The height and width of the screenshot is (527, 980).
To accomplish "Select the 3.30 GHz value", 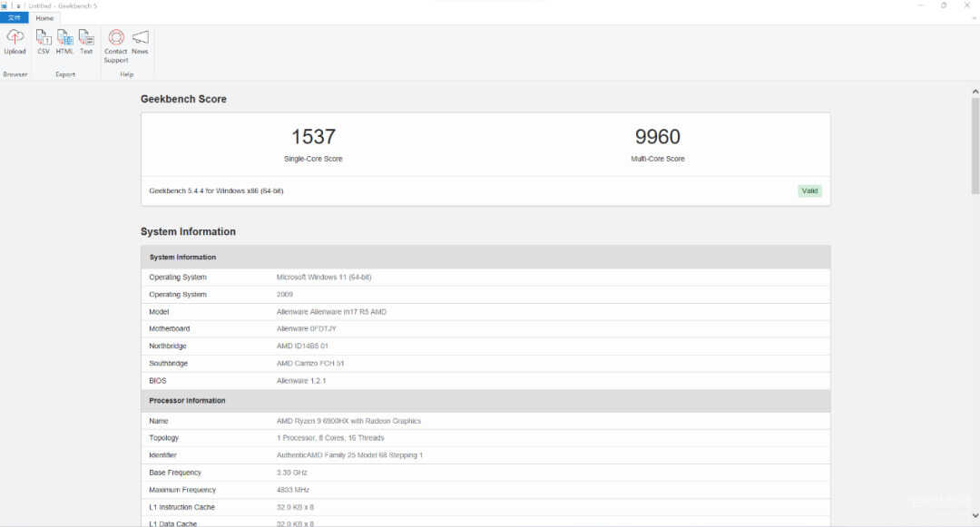I will tap(292, 473).
